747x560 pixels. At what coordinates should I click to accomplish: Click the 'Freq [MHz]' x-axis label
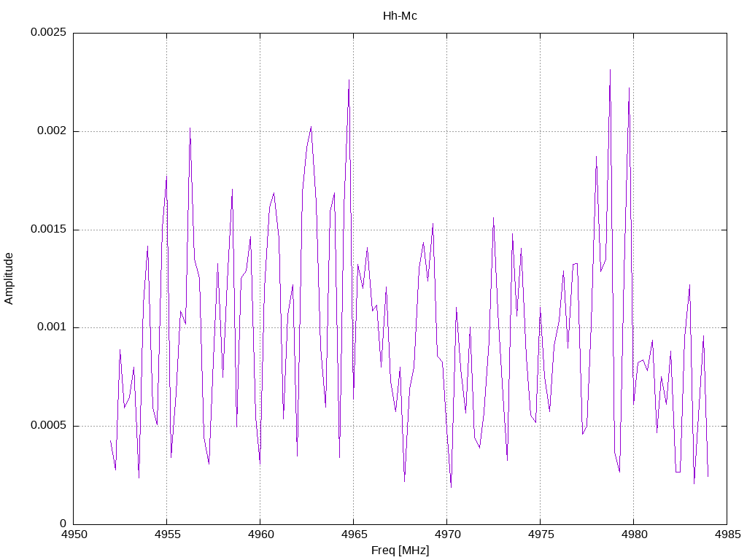pos(400,551)
